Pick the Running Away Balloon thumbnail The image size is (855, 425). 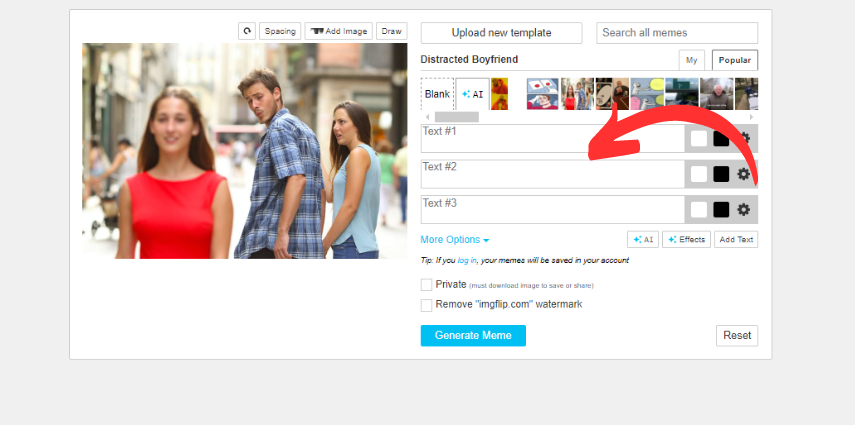click(647, 94)
